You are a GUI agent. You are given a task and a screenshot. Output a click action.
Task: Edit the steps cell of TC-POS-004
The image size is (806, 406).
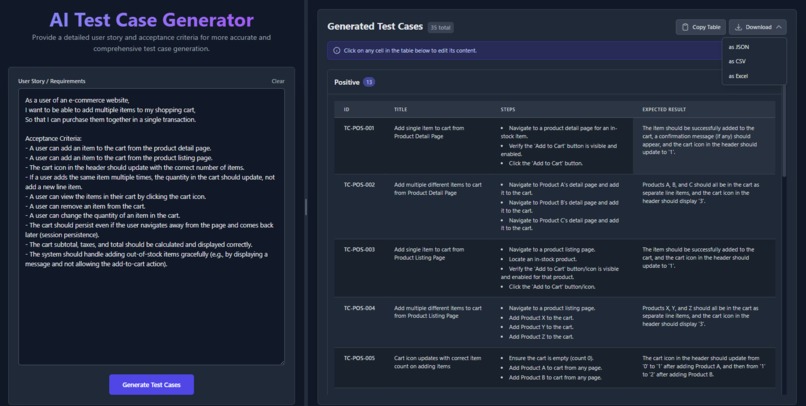[562, 322]
